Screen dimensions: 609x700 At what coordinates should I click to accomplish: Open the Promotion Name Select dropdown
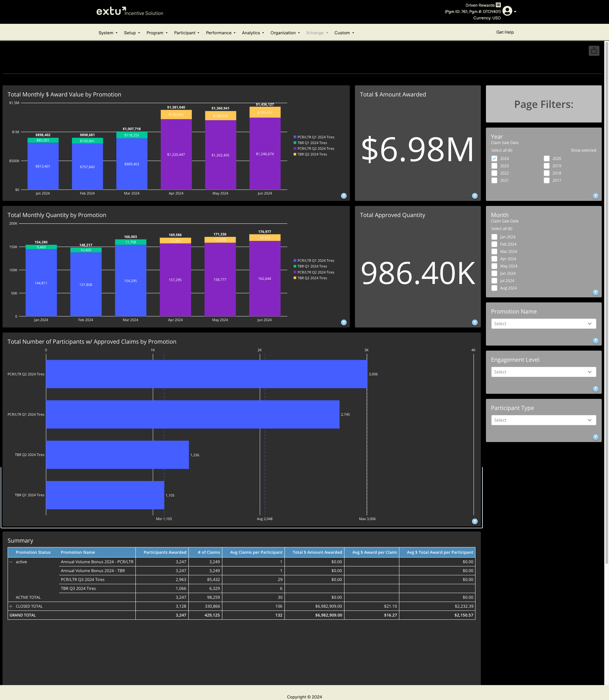tap(543, 324)
